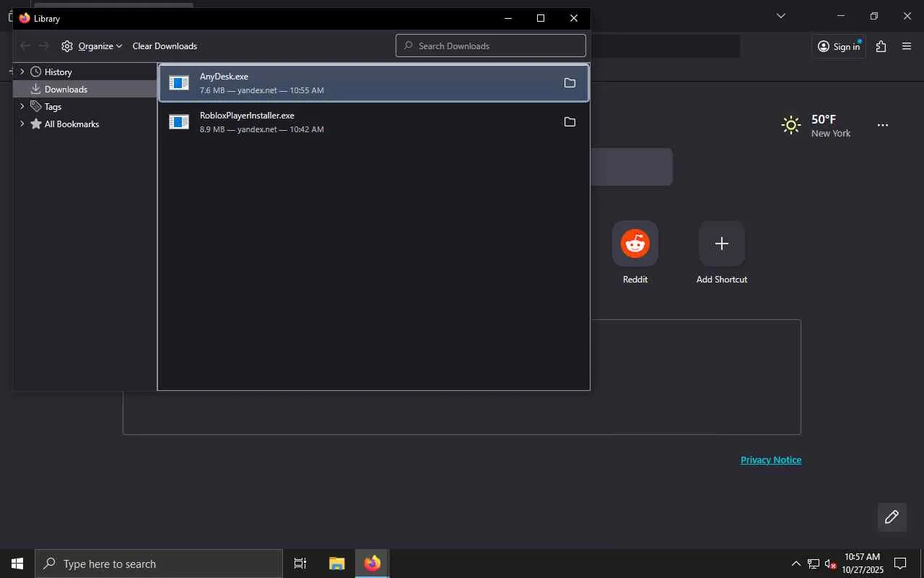The height and width of the screenshot is (578, 924).
Task: Expand the Tags tree node
Action: (22, 106)
